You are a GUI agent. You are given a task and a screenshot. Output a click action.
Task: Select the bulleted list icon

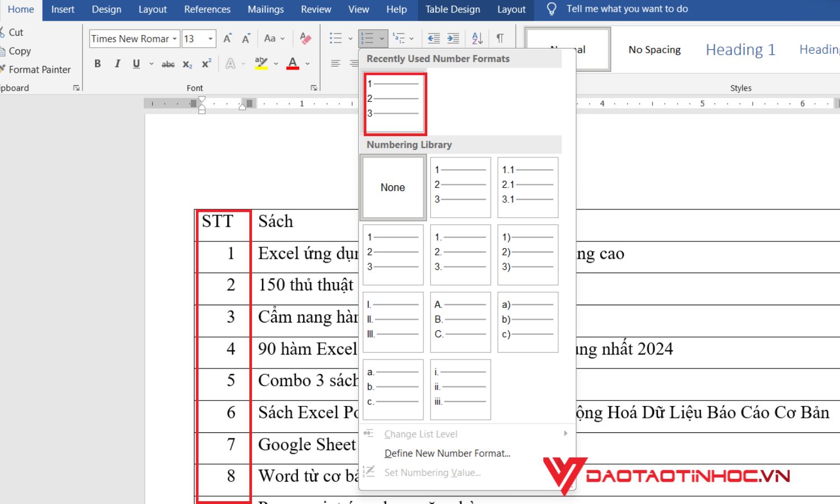point(337,38)
